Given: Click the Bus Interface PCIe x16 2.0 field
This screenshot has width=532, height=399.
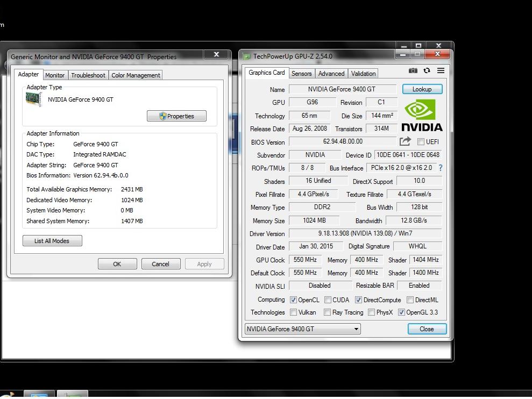Looking at the screenshot, I should pyautogui.click(x=401, y=168).
